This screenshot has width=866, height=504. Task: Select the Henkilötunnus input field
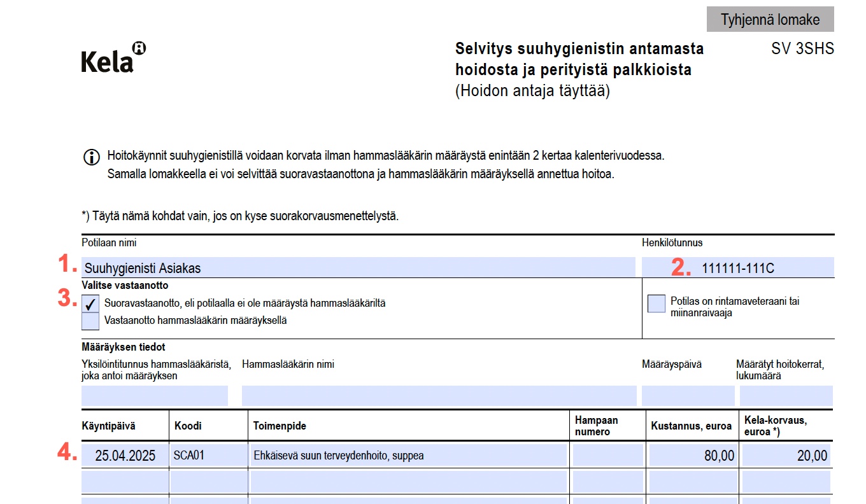[737, 268]
